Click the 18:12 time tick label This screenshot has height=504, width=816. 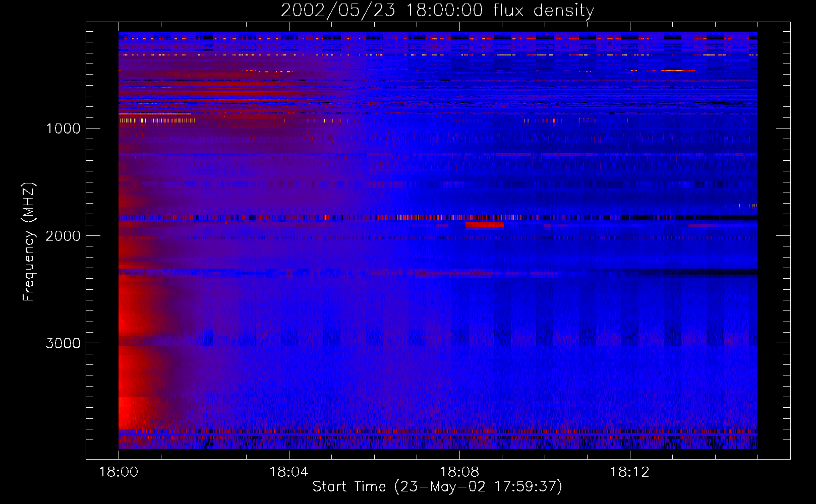pyautogui.click(x=630, y=472)
